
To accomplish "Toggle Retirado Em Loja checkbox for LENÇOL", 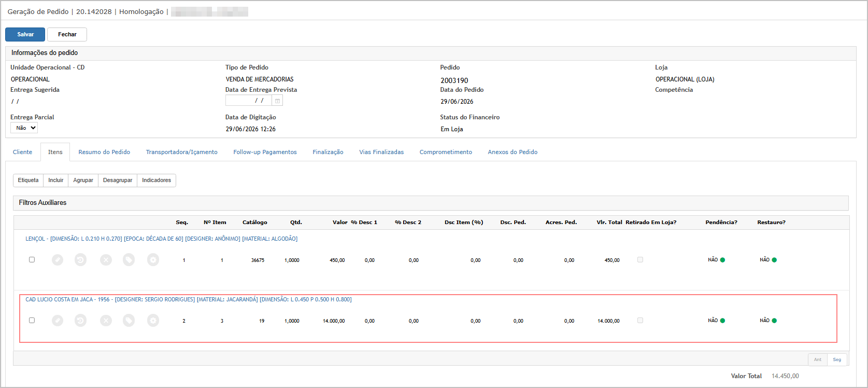I will pos(640,259).
